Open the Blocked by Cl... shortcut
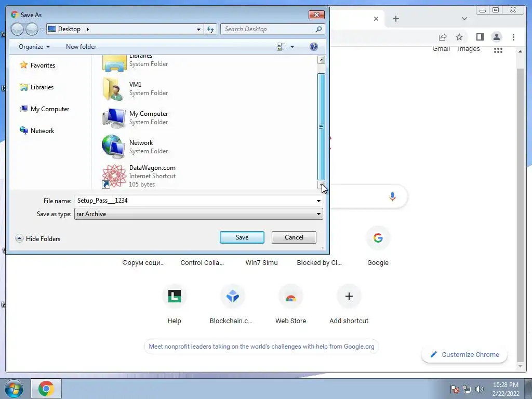The width and height of the screenshot is (532, 399). (x=320, y=262)
